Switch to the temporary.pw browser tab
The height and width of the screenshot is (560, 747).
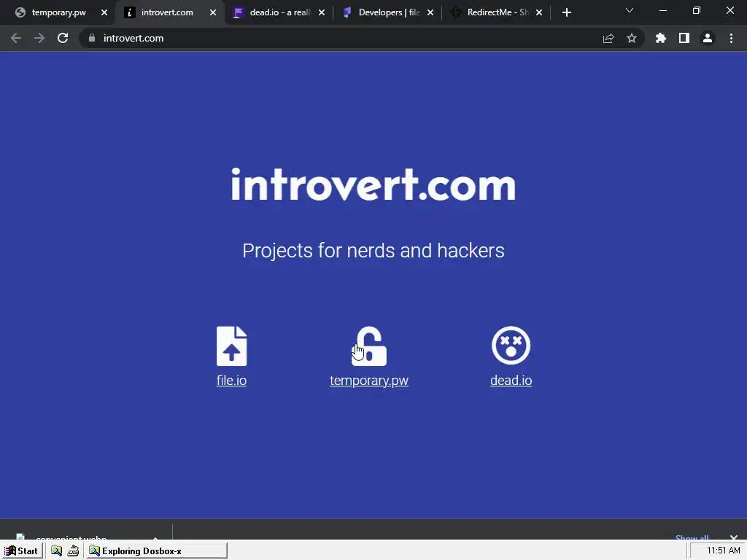(58, 12)
